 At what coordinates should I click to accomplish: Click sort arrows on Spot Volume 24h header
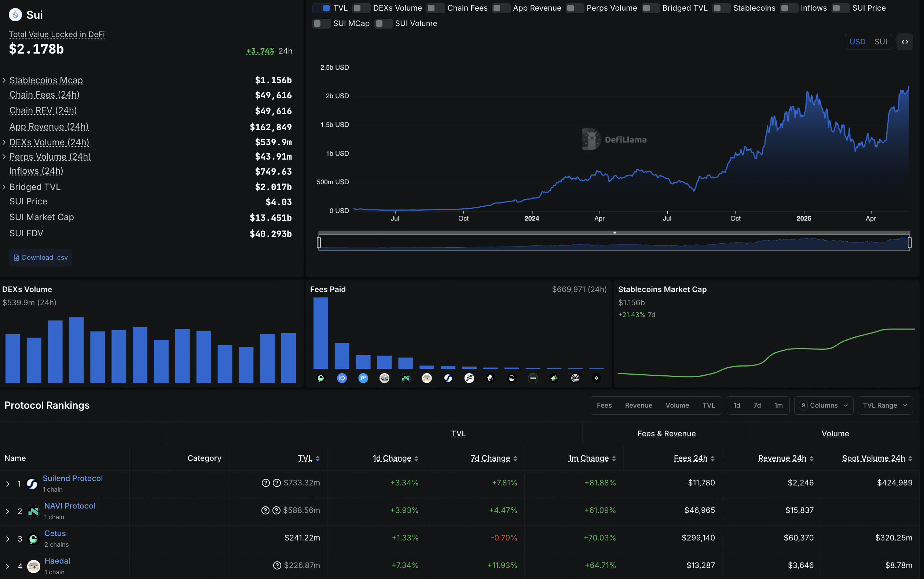tap(910, 459)
